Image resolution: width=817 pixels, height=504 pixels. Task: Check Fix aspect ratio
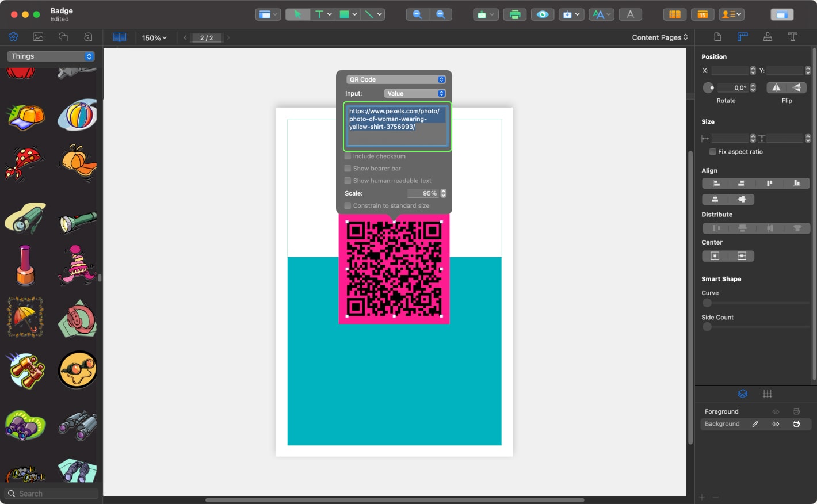point(712,152)
